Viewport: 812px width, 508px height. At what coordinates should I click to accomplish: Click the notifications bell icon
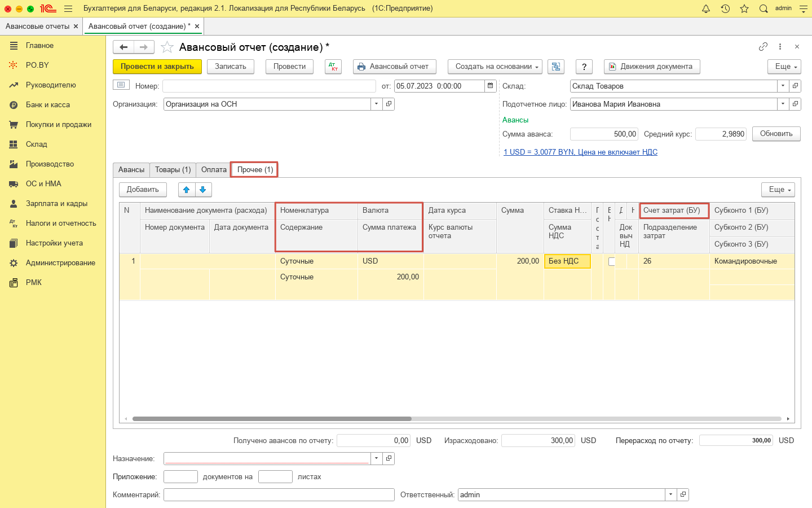coord(706,8)
